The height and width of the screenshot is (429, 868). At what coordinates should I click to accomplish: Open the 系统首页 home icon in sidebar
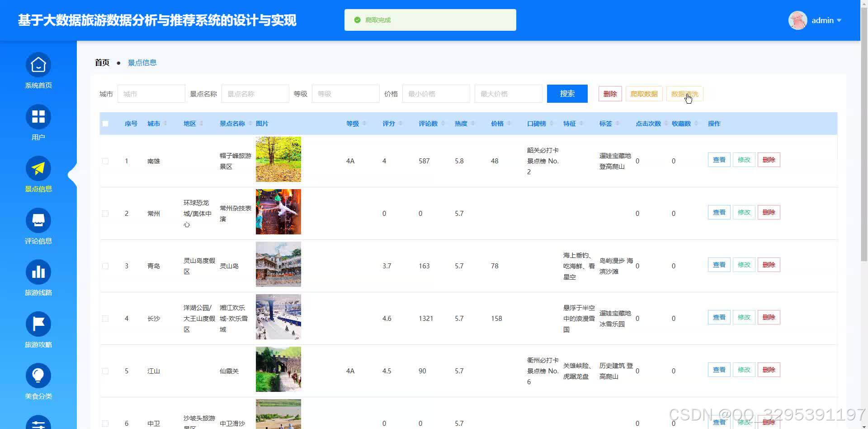[38, 65]
